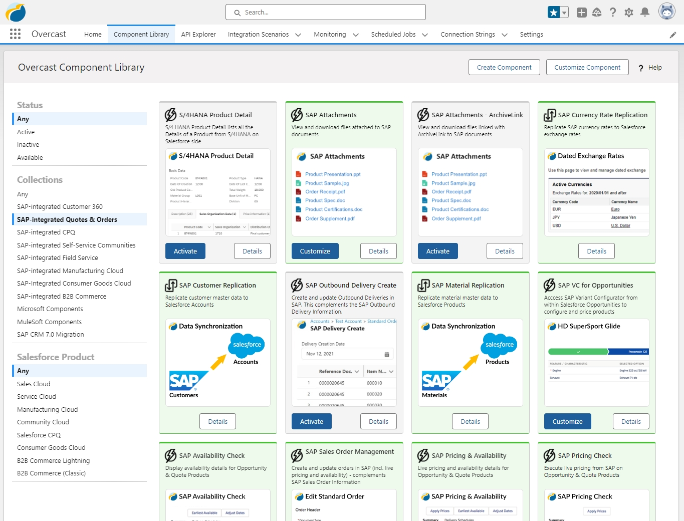The width and height of the screenshot is (684, 521).
Task: Open the Settings tab
Action: pos(531,34)
